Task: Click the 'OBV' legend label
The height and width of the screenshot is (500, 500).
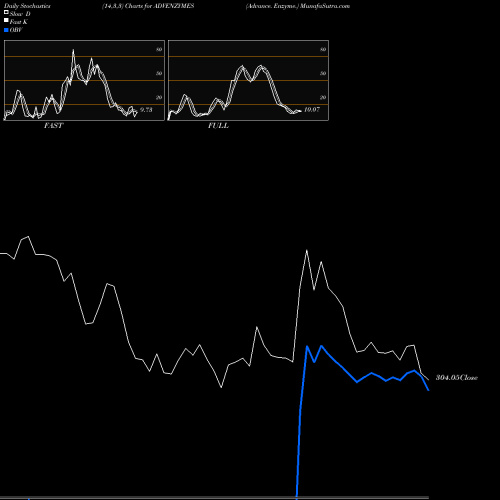Action: (x=16, y=30)
